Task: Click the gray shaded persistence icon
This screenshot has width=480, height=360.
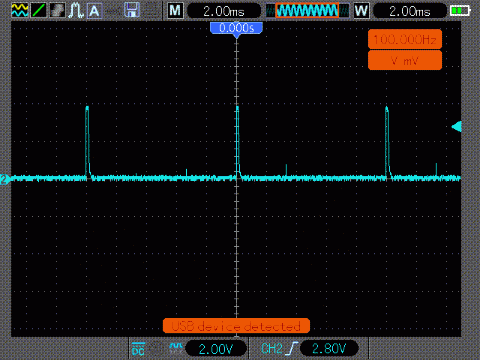Action: pos(57,11)
